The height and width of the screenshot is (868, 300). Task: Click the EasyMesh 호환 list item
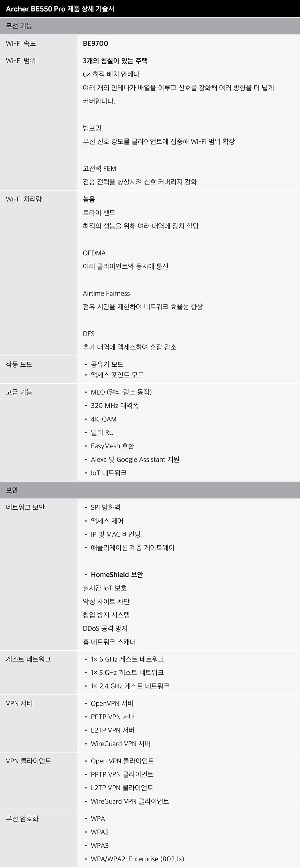coord(112,446)
